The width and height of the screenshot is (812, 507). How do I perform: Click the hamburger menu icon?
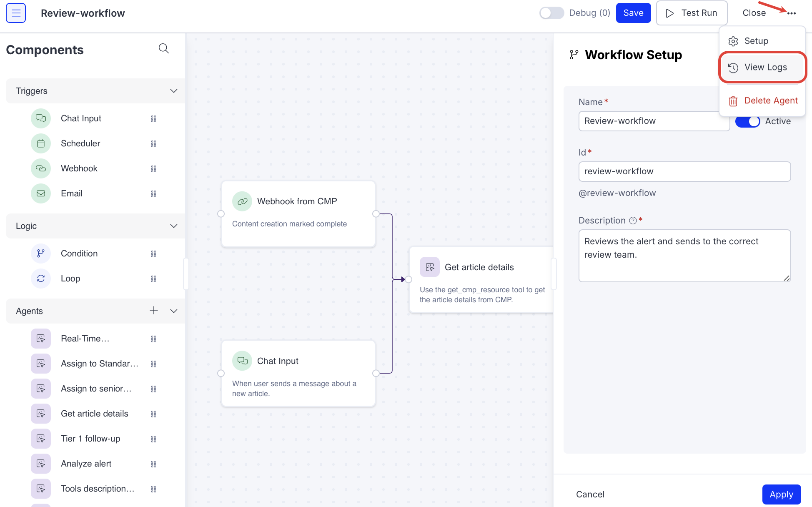coord(16,13)
